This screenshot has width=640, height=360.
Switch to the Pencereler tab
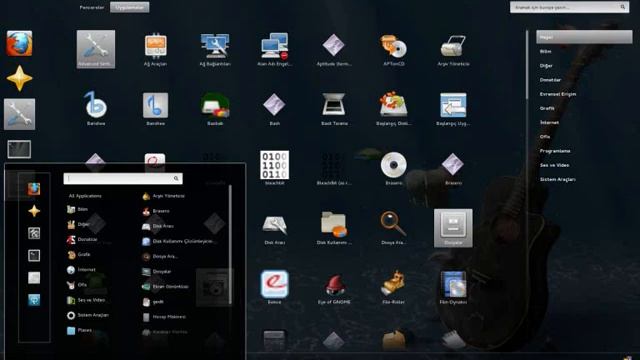pyautogui.click(x=92, y=7)
